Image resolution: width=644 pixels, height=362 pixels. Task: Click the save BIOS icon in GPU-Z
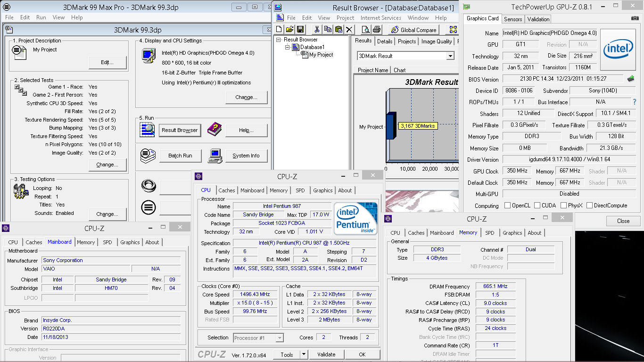(x=630, y=79)
